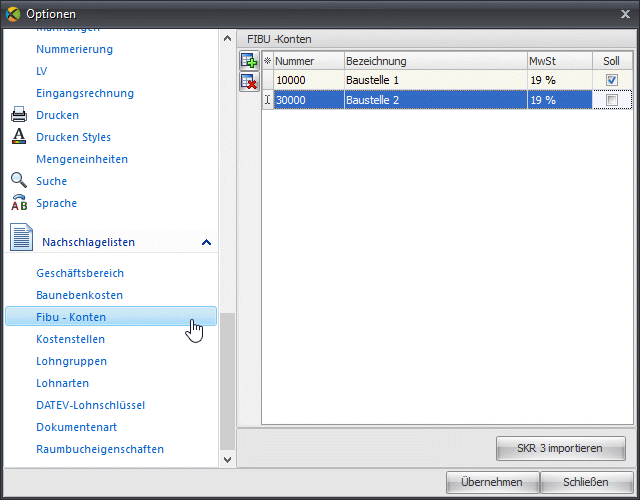Select Lohngruppen list
This screenshot has width=640, height=500.
(71, 361)
